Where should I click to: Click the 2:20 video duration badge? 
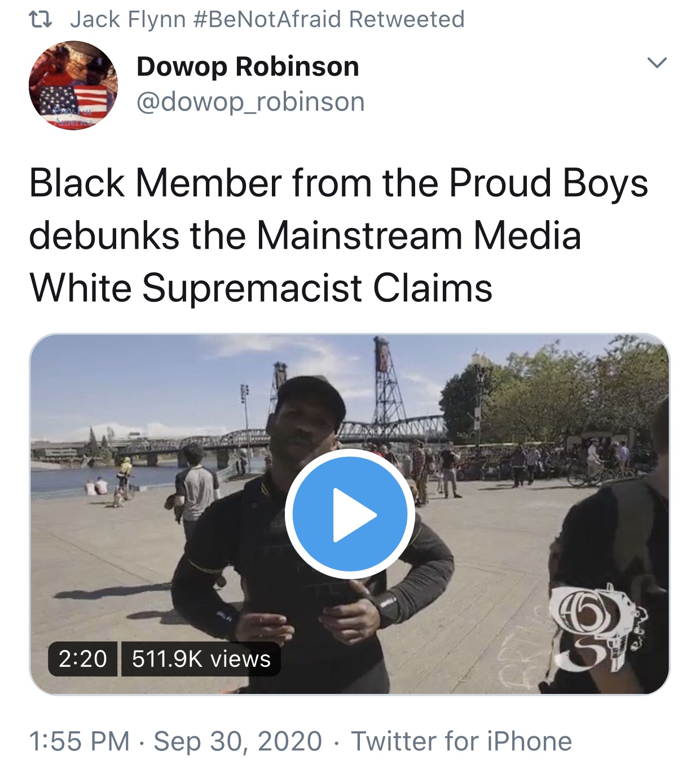click(82, 658)
